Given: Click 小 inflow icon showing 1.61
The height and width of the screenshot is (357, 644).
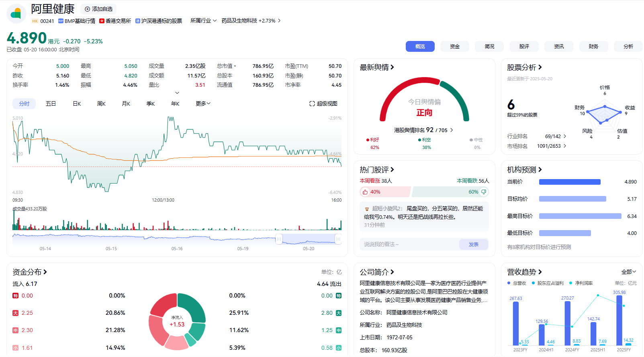Looking at the screenshot, I should pos(16,348).
